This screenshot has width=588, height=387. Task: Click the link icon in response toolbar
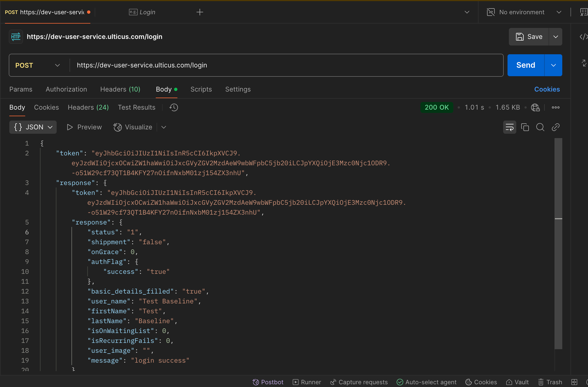tap(555, 127)
